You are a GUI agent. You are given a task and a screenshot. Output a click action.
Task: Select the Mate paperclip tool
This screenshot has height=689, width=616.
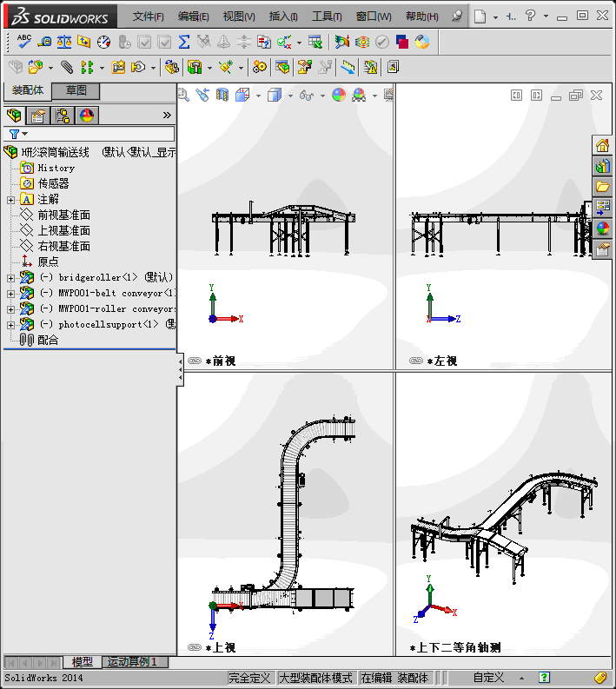click(67, 67)
